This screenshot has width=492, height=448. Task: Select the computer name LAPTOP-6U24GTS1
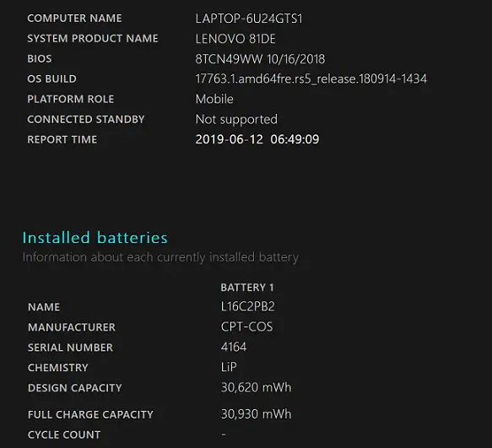[x=249, y=19]
